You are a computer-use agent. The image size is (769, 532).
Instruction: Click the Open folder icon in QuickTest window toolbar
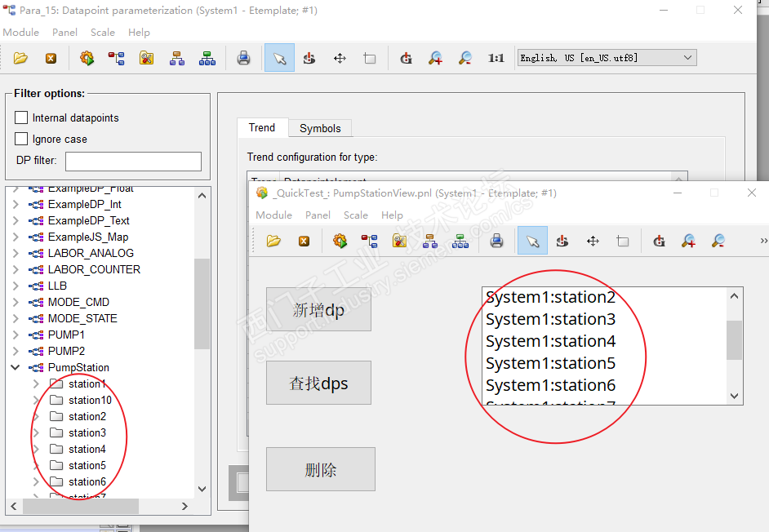pos(273,241)
